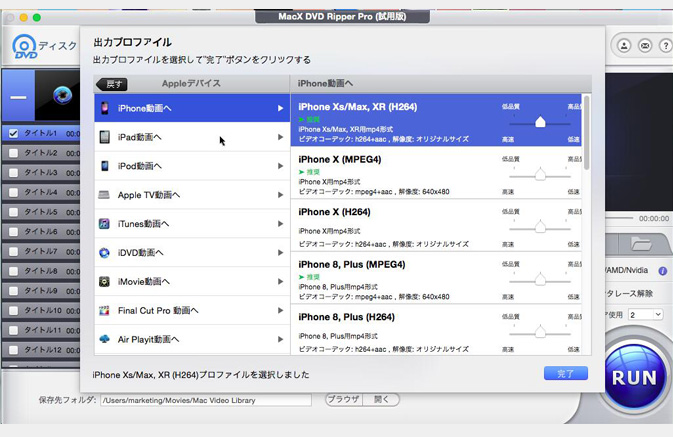Image resolution: width=673 pixels, height=437 pixels.
Task: Expand the iPhone動画へ arrow
Action: coord(280,108)
